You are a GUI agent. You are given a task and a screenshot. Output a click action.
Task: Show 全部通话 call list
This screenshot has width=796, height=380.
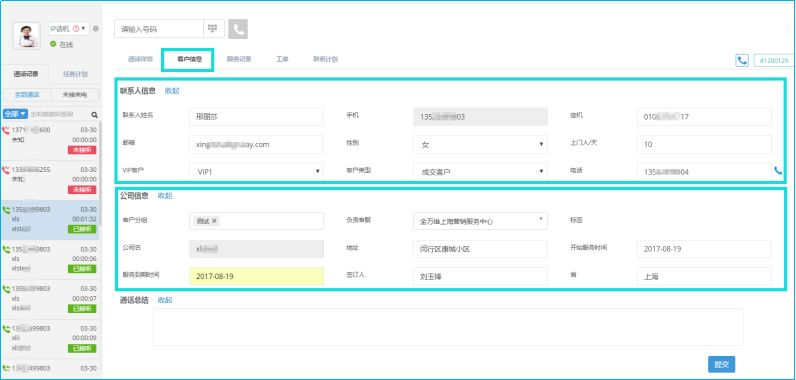(27, 95)
